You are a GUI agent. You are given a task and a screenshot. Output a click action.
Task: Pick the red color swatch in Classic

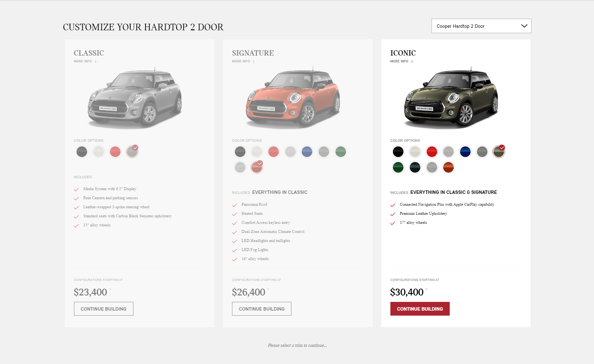(x=115, y=152)
